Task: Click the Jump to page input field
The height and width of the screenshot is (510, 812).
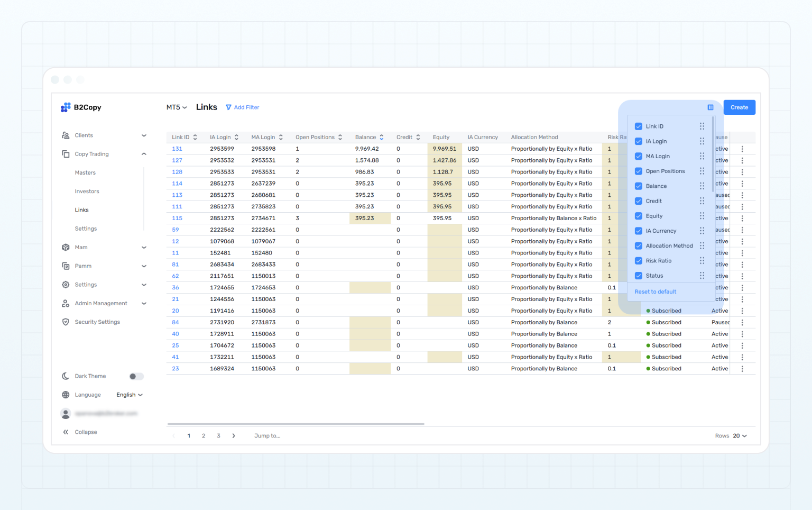Action: tap(267, 435)
